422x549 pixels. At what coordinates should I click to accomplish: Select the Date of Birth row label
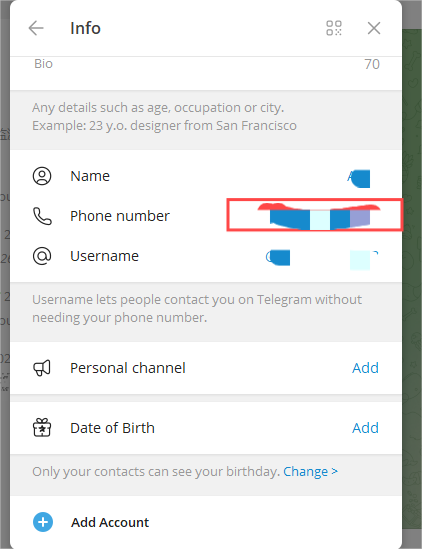coord(112,428)
